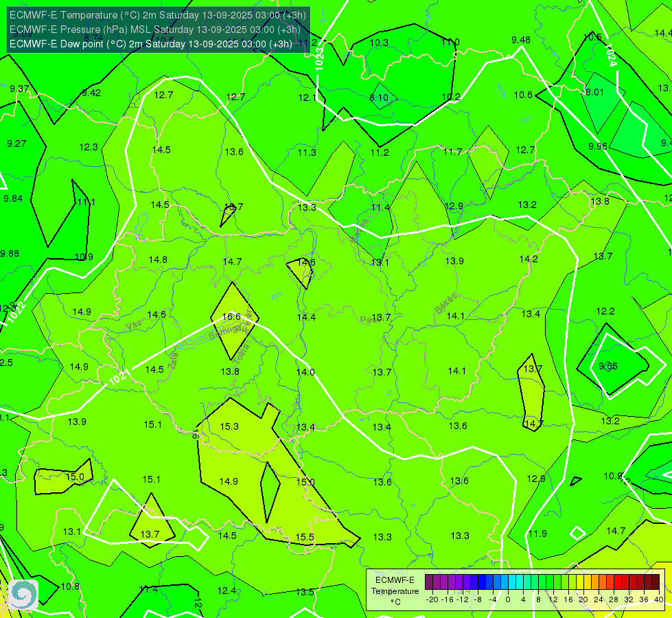Click the 9.27 temperature value
The height and width of the screenshot is (618, 672).
click(16, 144)
